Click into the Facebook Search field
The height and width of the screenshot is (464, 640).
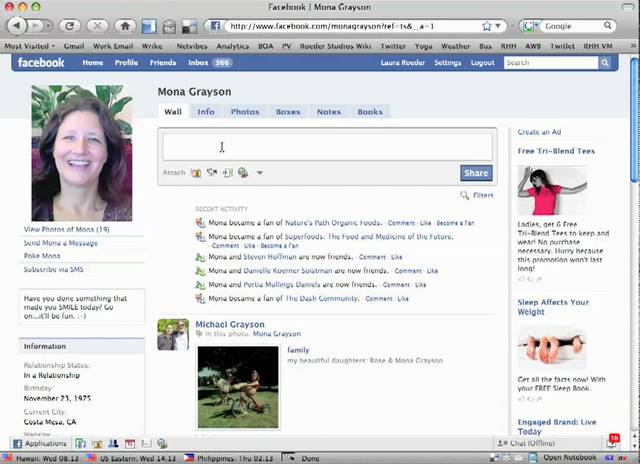coord(551,63)
